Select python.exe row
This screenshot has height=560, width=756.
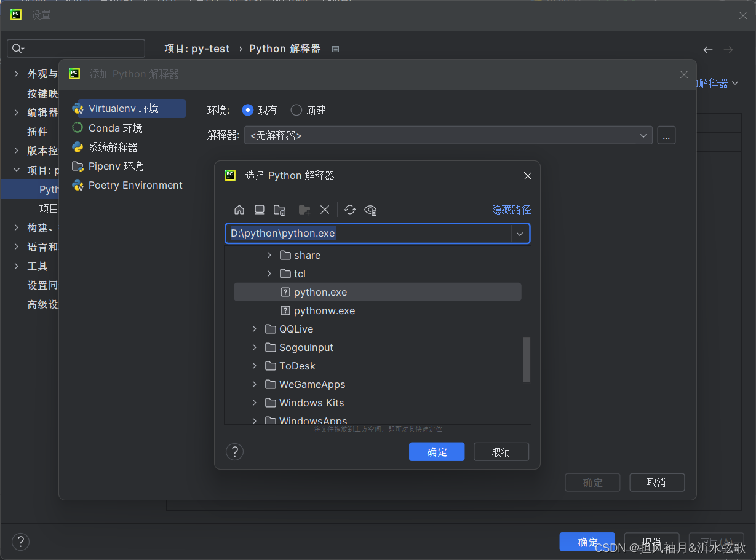pos(378,292)
